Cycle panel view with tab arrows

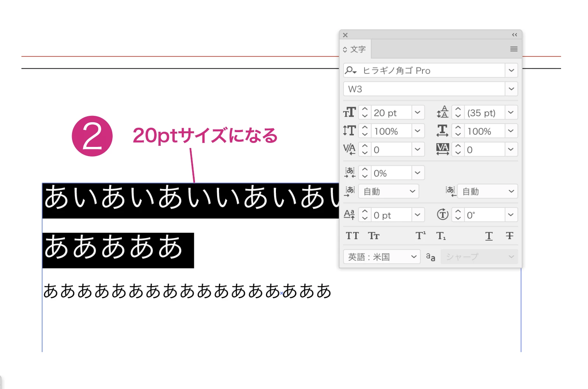345,49
